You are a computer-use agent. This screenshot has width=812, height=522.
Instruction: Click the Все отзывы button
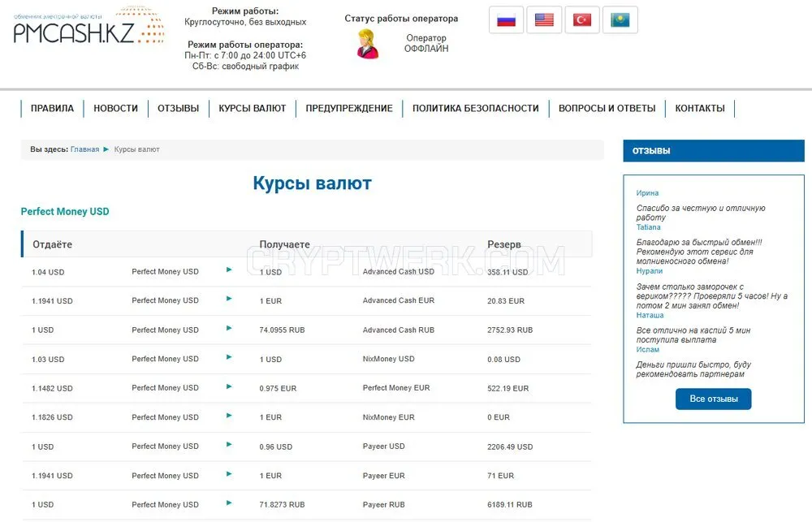(x=713, y=399)
